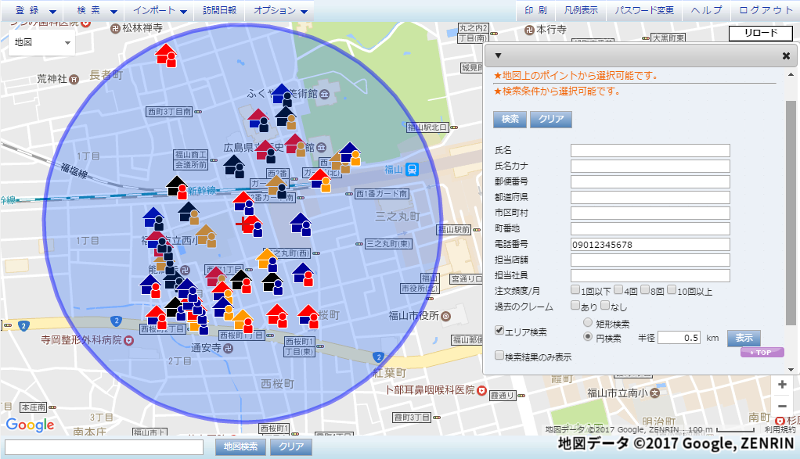The width and height of the screenshot is (800, 459).
Task: Click the 福山市役所 city hall icon
Action: (x=446, y=316)
